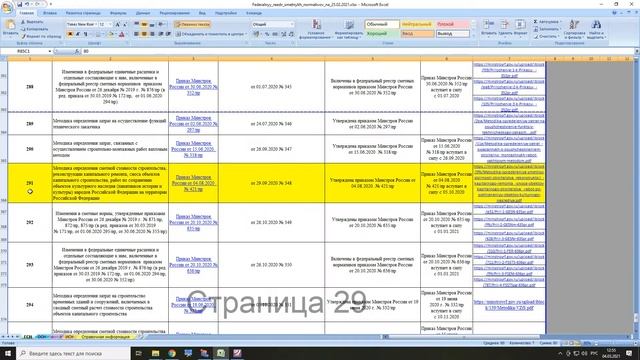This screenshot has height=360, width=640.
Task: Apply fill color bucket icon
Action: (110, 34)
